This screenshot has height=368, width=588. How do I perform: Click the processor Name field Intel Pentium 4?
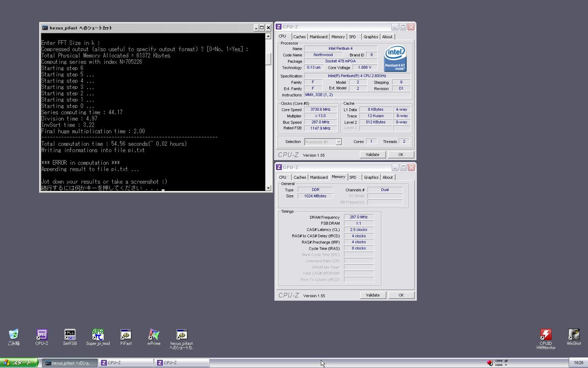tap(341, 48)
